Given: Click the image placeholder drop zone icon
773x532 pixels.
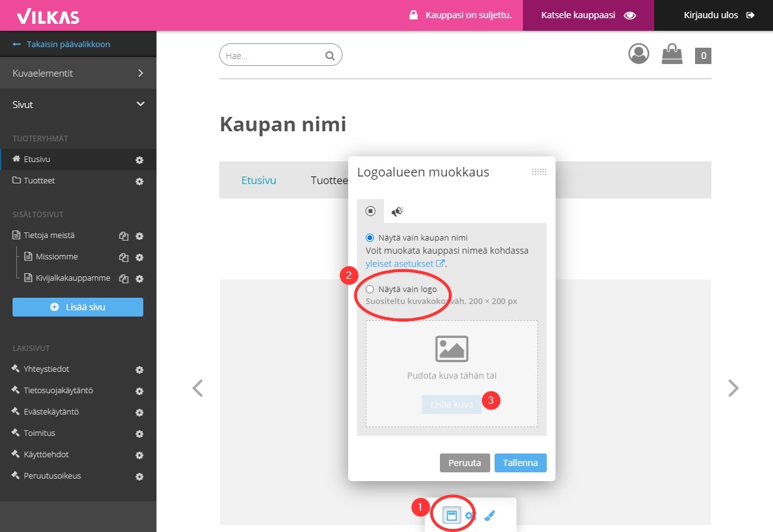Looking at the screenshot, I should click(x=452, y=349).
